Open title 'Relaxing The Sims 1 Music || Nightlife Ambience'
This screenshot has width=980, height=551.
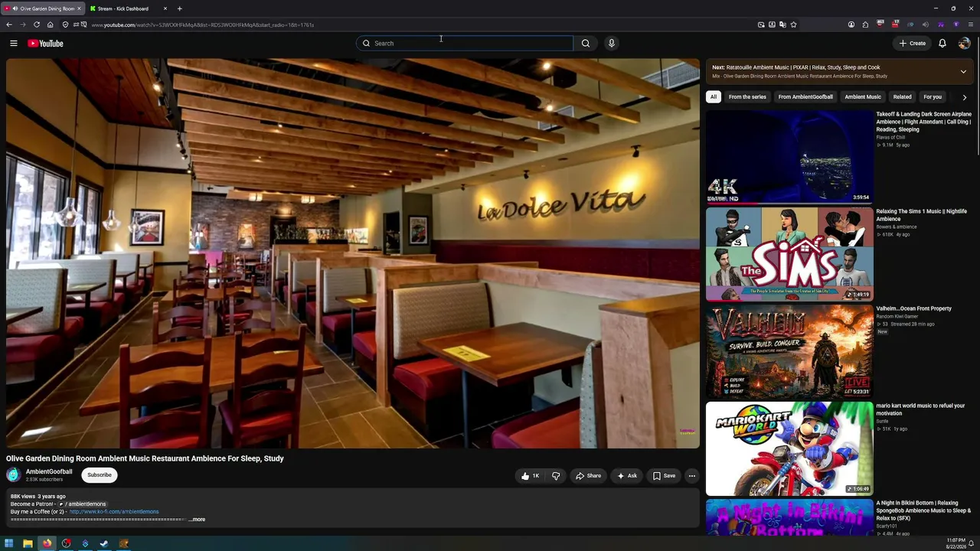922,215
